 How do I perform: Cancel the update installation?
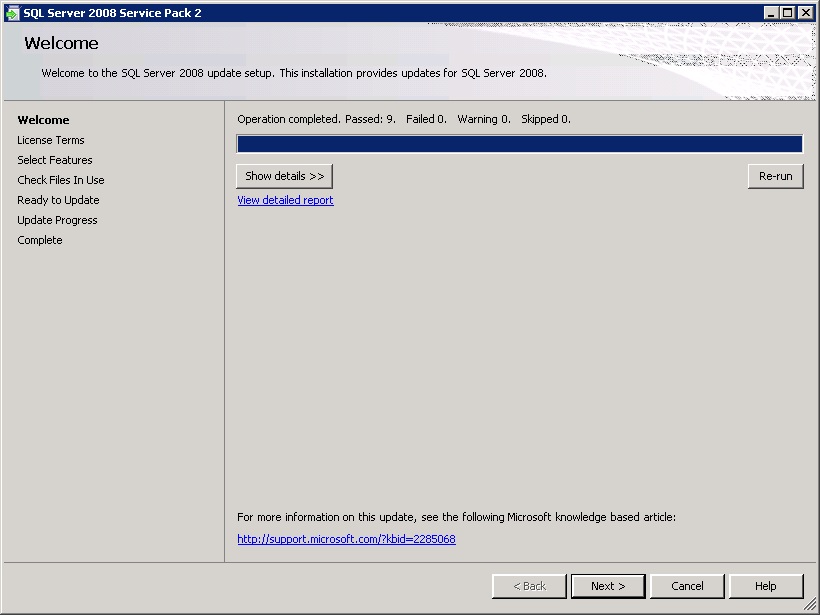[687, 586]
